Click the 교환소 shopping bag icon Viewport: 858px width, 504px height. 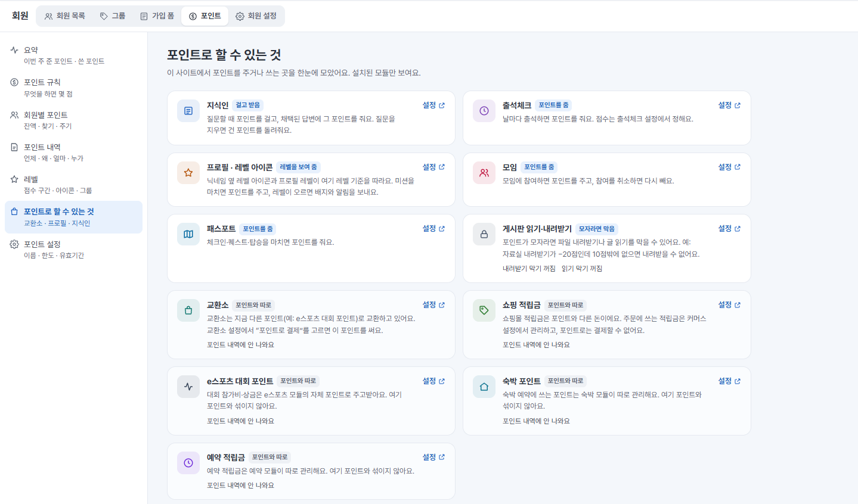pyautogui.click(x=188, y=310)
